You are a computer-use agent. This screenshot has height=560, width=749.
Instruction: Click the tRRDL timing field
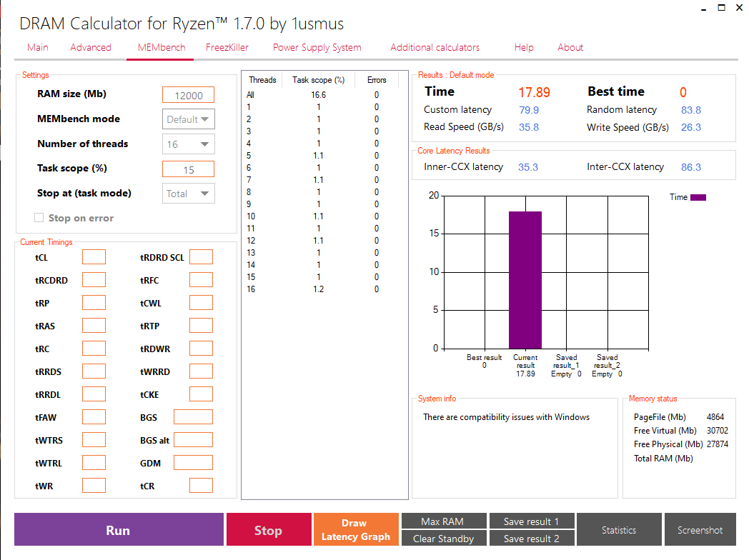94,394
